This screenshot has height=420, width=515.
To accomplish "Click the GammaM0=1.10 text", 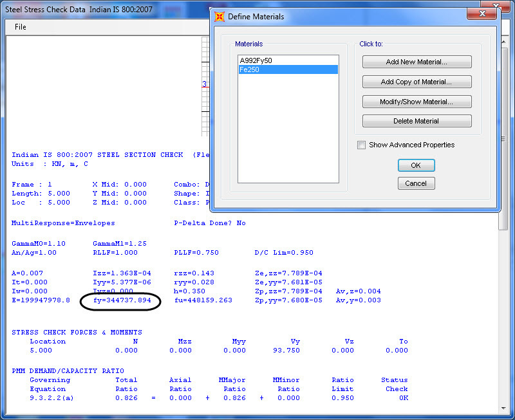I will [39, 244].
